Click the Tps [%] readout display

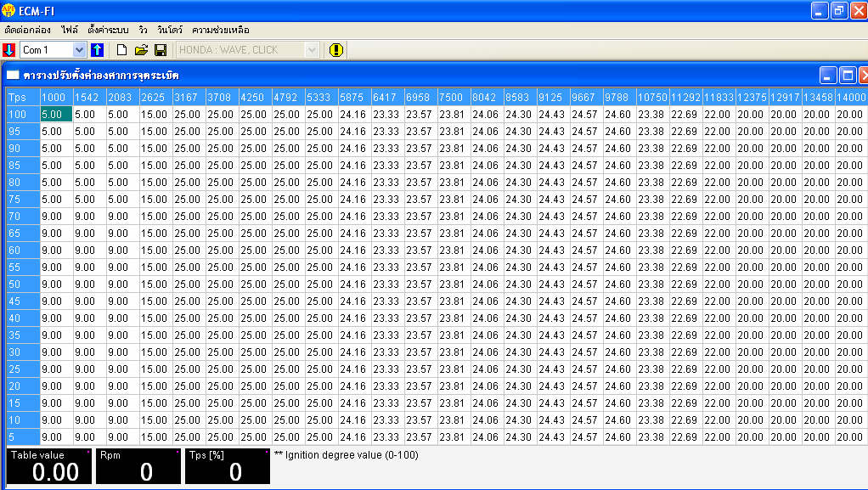pos(228,466)
